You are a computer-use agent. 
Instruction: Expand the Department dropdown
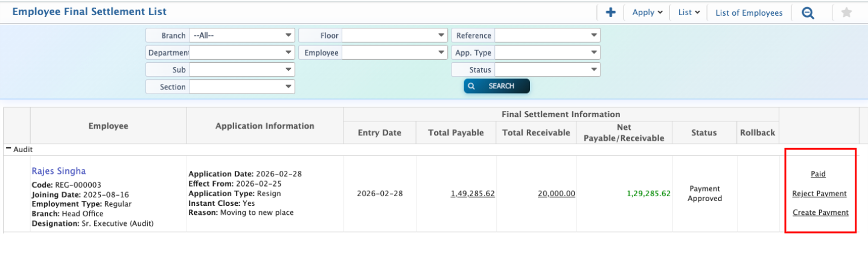tap(242, 53)
